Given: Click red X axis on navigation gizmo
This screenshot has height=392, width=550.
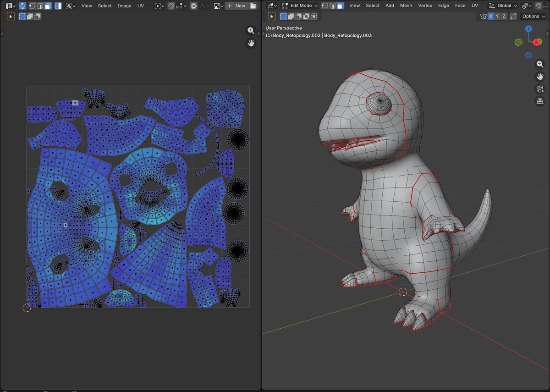Looking at the screenshot, I should (537, 42).
